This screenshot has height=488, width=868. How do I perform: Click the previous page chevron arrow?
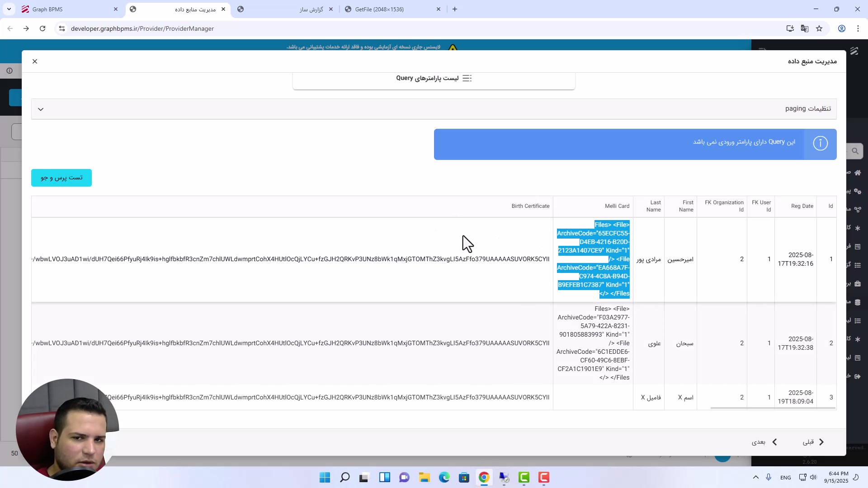(x=821, y=442)
